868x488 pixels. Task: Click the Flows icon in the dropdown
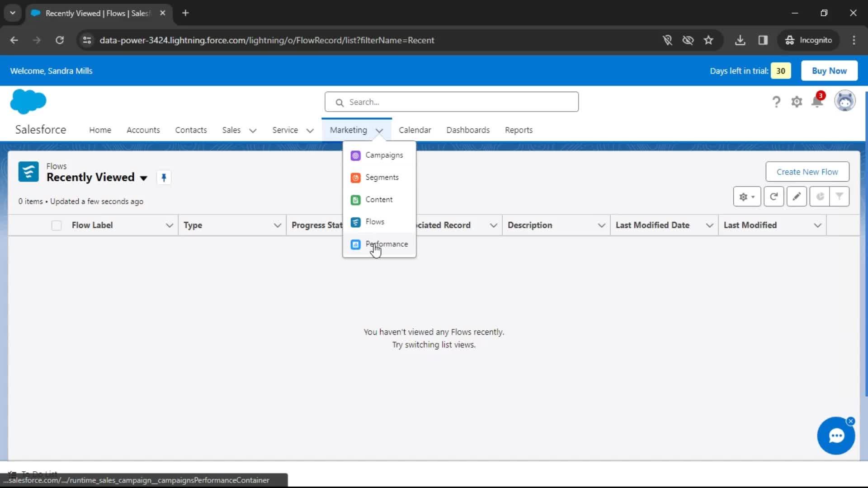356,222
